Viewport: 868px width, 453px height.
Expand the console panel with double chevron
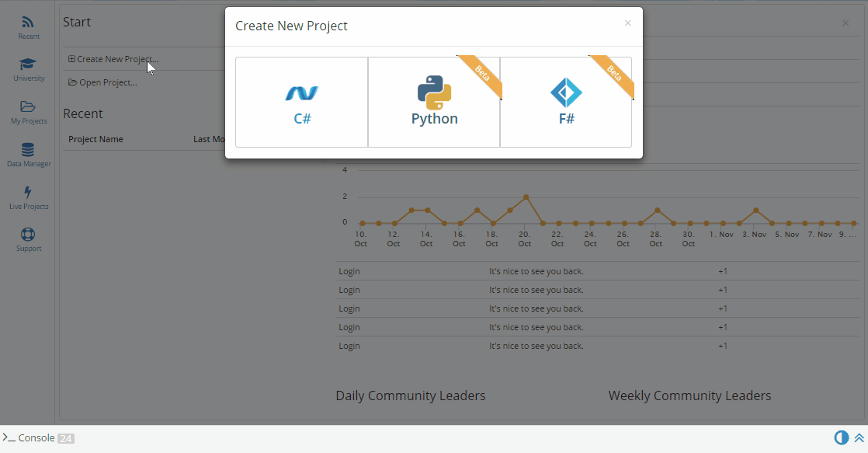[859, 437]
